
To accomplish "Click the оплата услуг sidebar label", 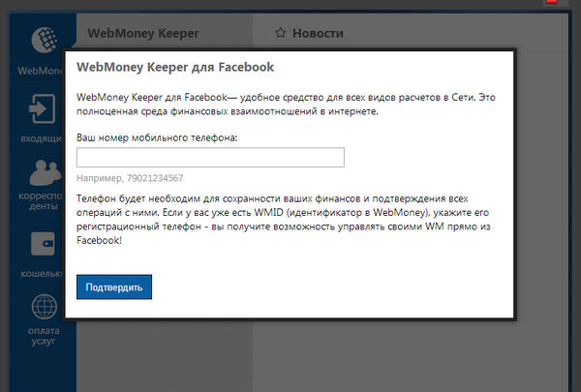I will (44, 336).
